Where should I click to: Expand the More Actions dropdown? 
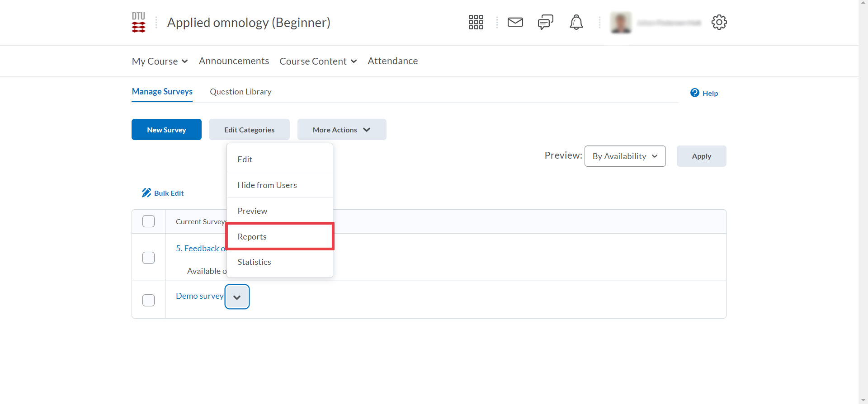[x=341, y=130]
